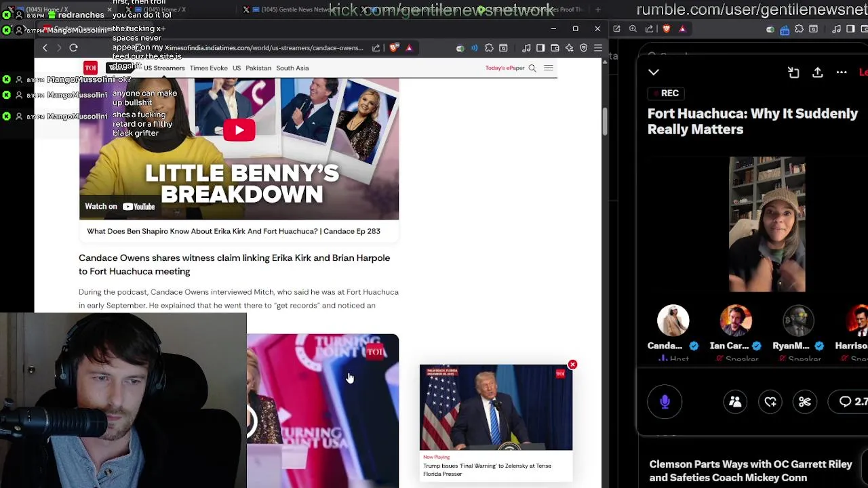
Task: Select the US Streamers tab
Action: point(163,68)
